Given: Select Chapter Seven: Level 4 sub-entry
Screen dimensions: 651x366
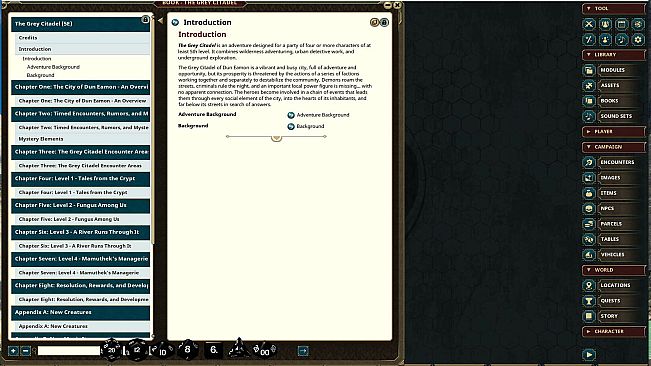Looking at the screenshot, I should [82, 273].
